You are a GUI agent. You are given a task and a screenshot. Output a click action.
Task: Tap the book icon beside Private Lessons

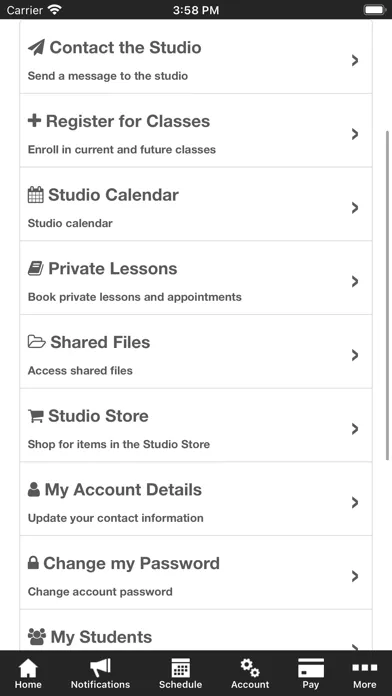click(36, 269)
